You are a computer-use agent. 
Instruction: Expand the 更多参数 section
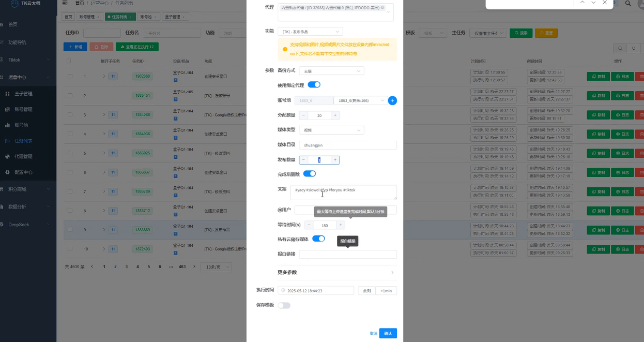pyautogui.click(x=337, y=272)
